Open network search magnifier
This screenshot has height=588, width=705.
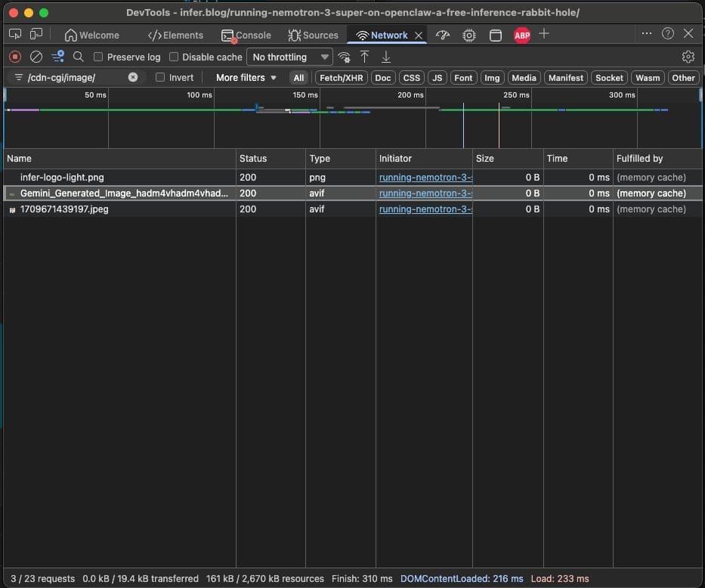79,57
